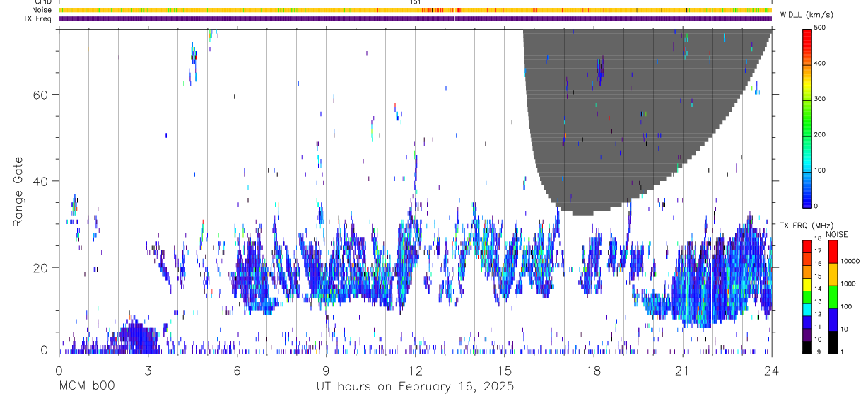Viewport: 868px width, 401px height.
Task: Click the 1000 tick on the NOISE scale
Action: 848,284
